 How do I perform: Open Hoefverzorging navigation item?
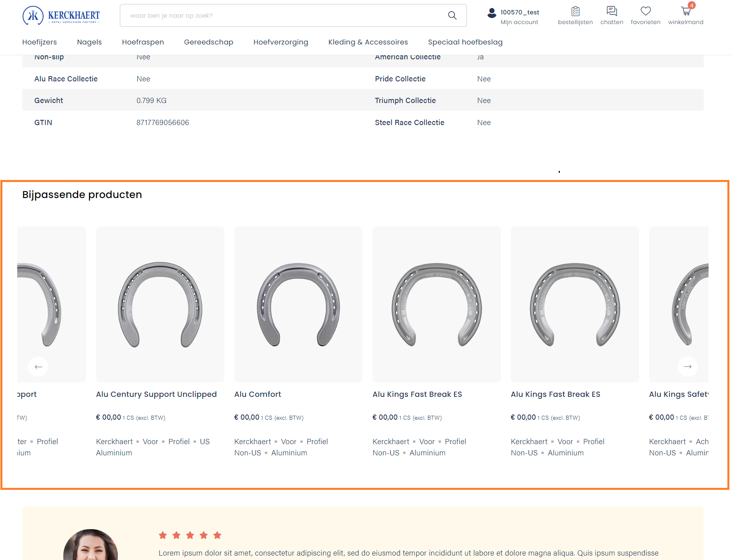(x=281, y=42)
